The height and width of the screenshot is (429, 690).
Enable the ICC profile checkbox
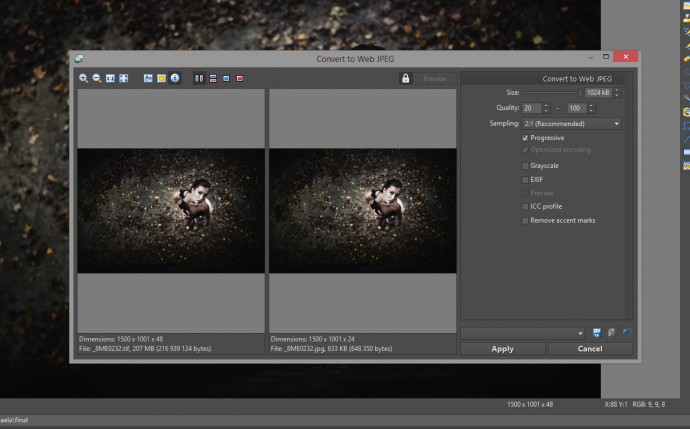click(x=525, y=207)
